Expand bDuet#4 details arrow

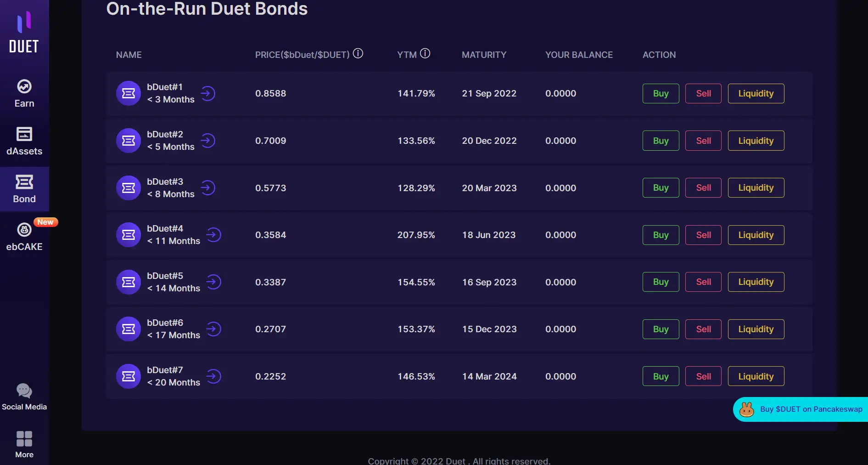213,235
